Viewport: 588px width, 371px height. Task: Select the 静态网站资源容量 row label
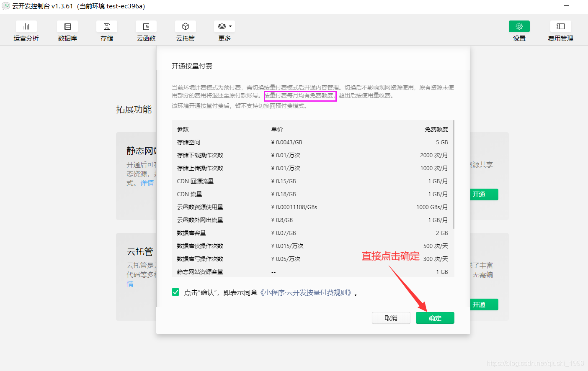point(200,272)
